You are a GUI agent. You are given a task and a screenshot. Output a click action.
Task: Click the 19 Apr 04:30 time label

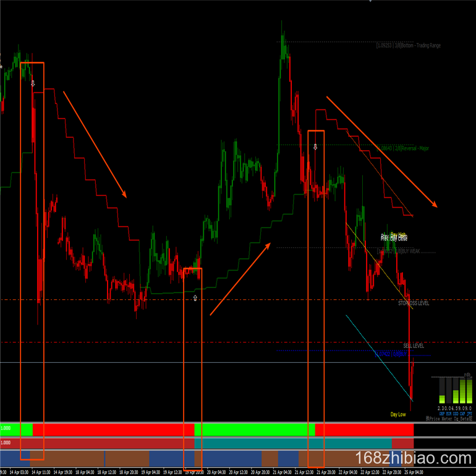tap(150, 472)
